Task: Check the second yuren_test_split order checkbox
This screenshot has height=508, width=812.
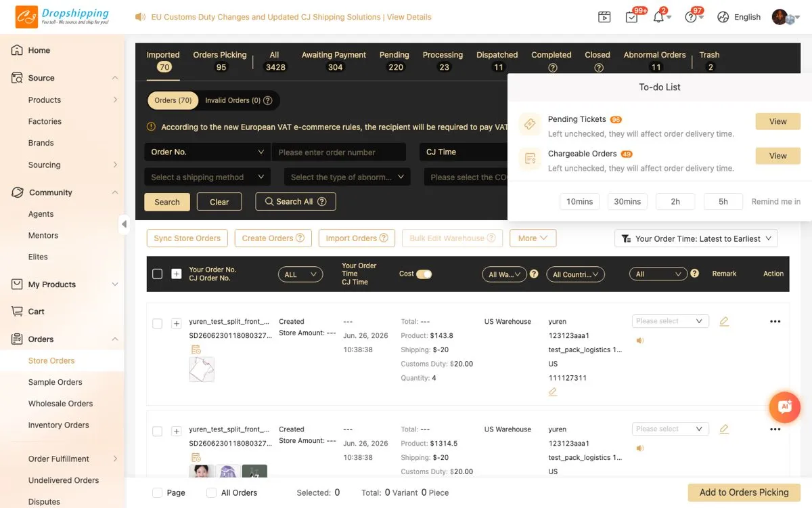Action: click(x=158, y=431)
